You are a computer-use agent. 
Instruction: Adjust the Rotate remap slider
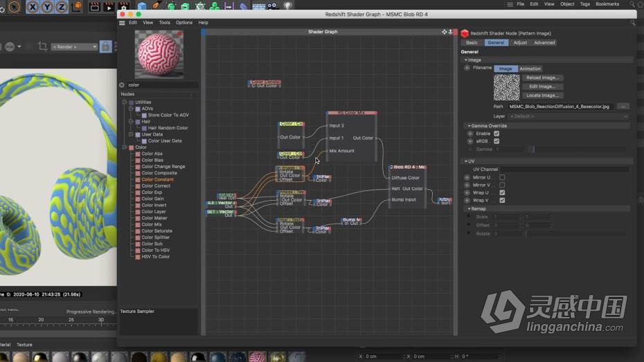(x=576, y=234)
